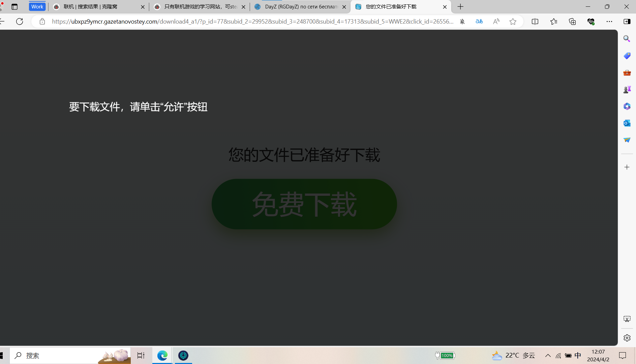636x364 pixels.
Task: Refresh the current page
Action: 20,22
